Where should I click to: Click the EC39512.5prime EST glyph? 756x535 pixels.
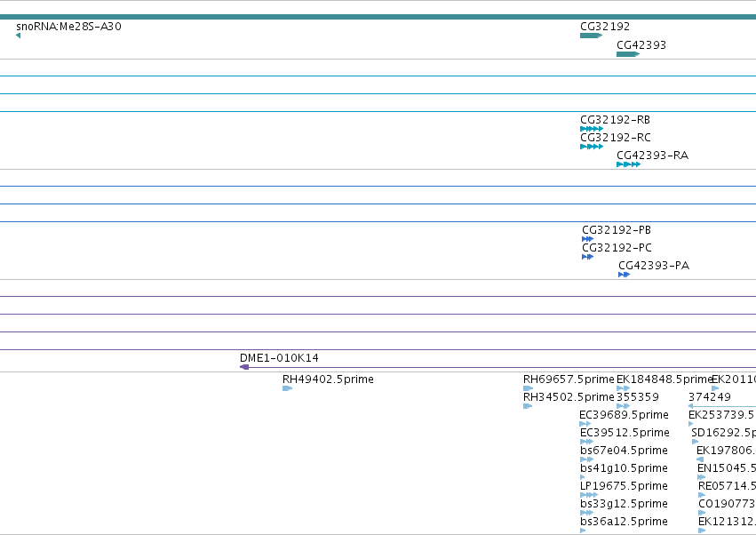[586, 442]
